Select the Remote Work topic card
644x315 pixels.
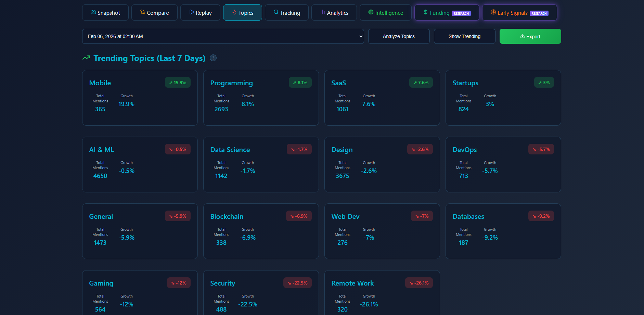coord(382,294)
